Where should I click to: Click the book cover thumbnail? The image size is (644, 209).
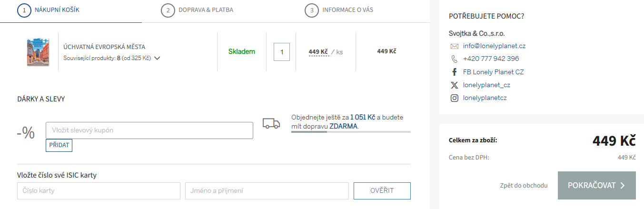[38, 52]
